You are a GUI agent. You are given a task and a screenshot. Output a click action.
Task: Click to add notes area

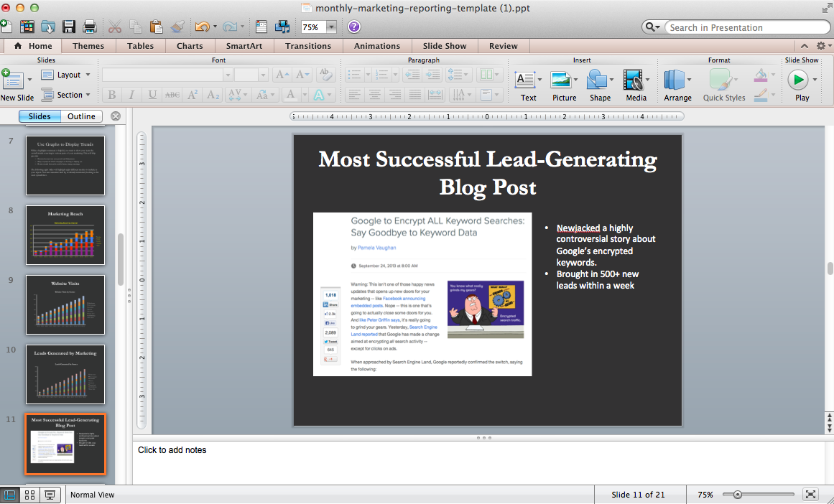[480, 462]
